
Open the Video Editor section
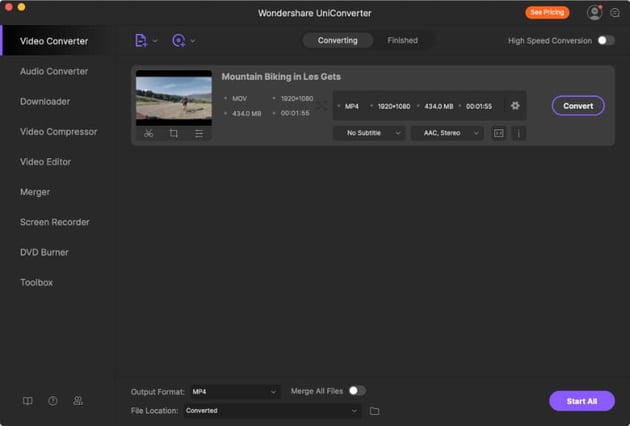[x=45, y=162]
